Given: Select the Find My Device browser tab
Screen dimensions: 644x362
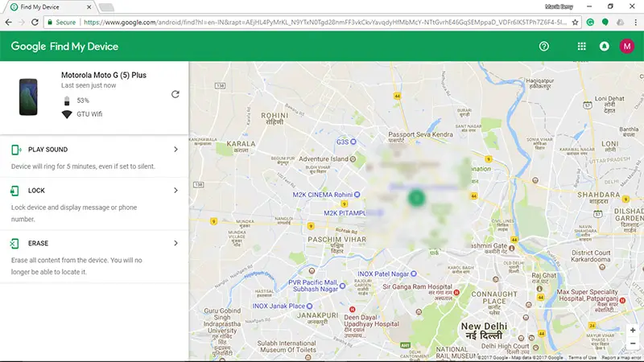Looking at the screenshot, I should point(48,7).
